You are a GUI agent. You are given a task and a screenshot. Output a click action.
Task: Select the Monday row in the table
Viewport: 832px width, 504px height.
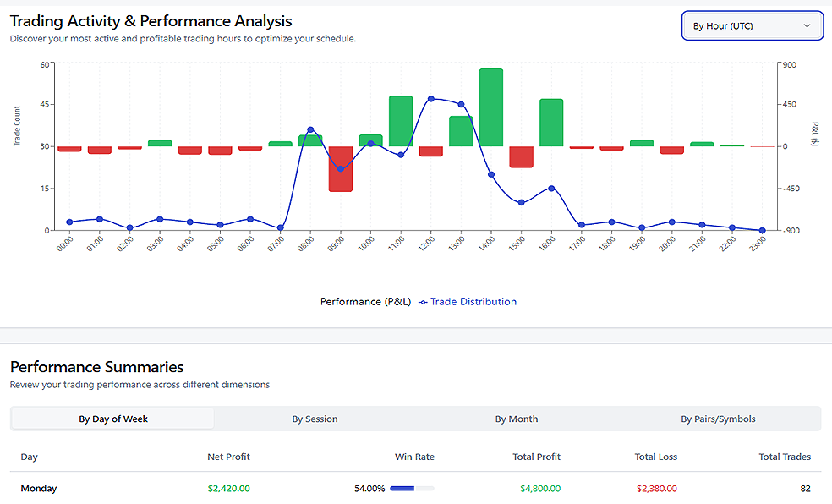click(x=39, y=489)
